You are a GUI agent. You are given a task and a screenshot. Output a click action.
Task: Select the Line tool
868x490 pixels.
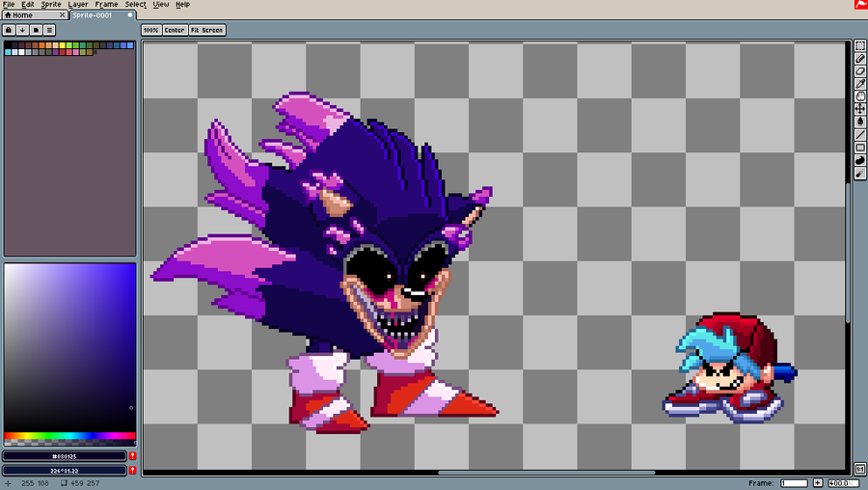[x=860, y=134]
